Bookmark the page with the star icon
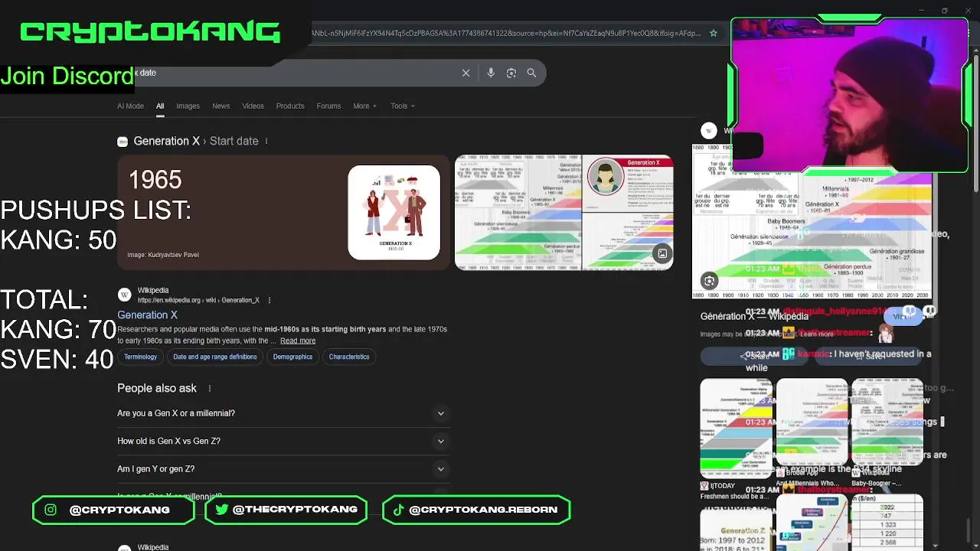This screenshot has height=551, width=980. (x=714, y=33)
